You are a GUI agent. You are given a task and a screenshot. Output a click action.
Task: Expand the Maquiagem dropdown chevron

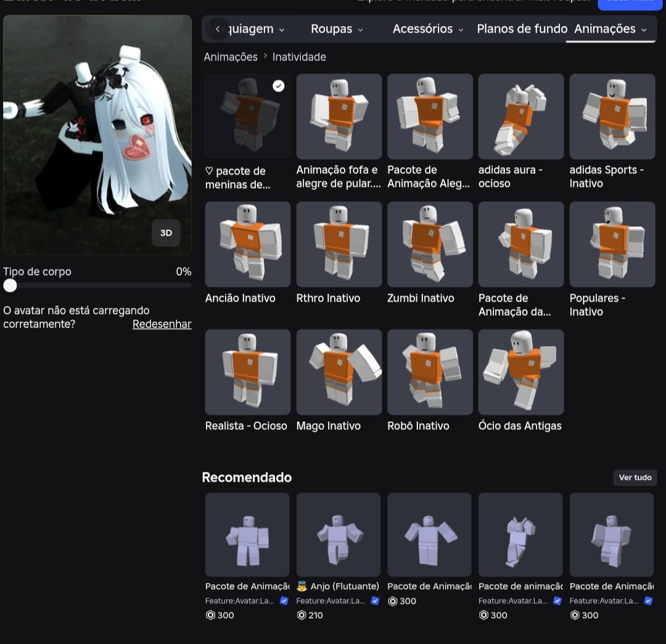pyautogui.click(x=282, y=30)
